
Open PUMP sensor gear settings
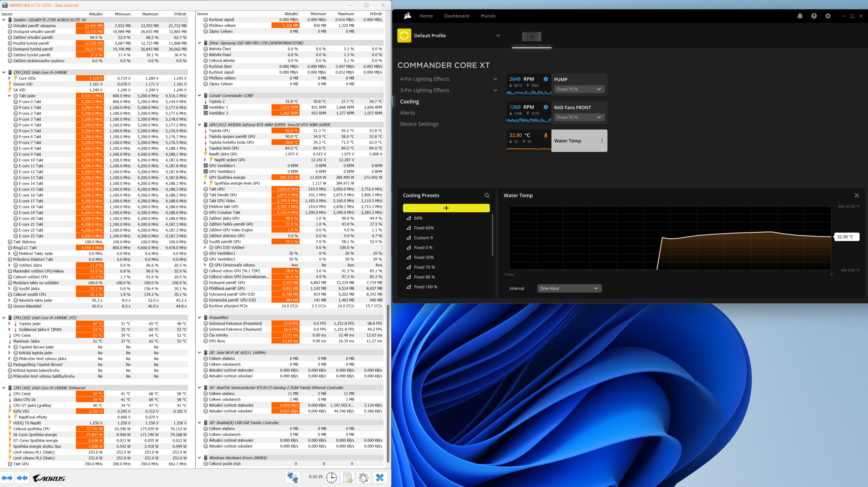pyautogui.click(x=546, y=79)
